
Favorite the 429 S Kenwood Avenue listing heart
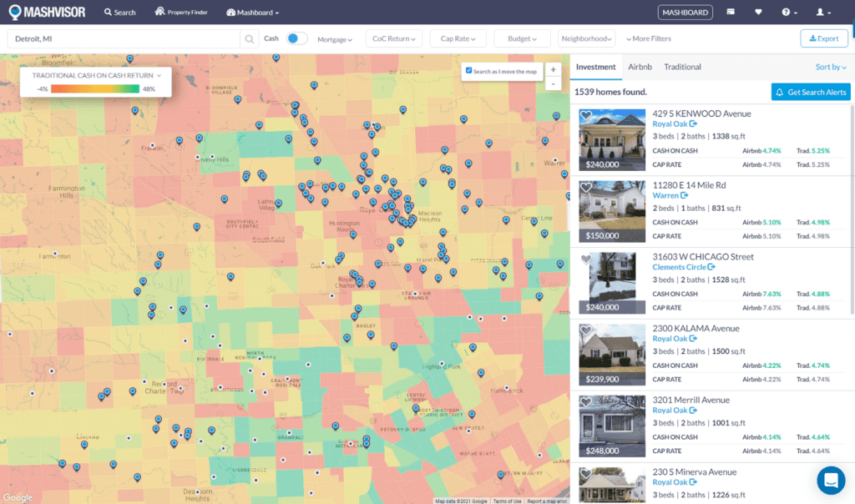[586, 116]
